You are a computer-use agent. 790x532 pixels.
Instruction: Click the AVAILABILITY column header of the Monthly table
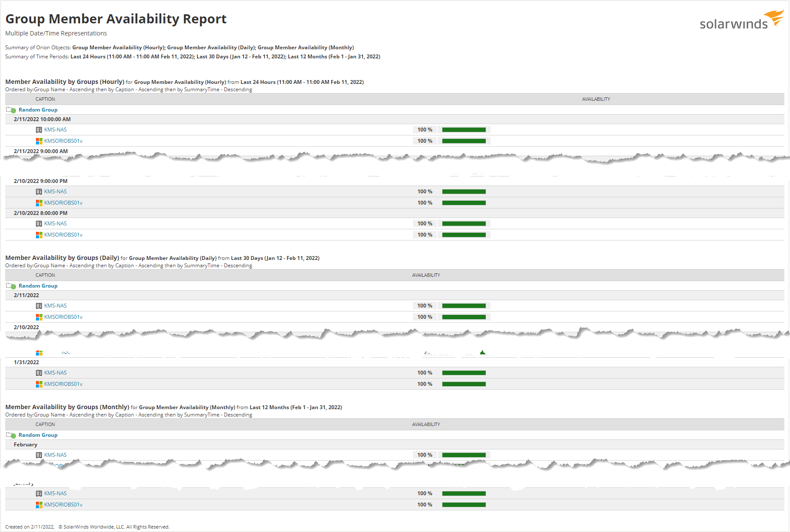click(x=426, y=424)
